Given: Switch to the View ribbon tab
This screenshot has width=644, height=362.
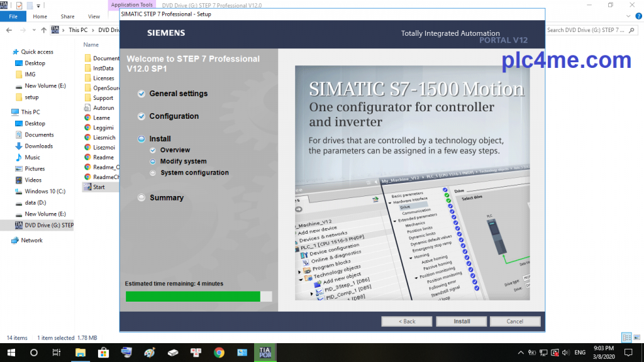Looking at the screenshot, I should coord(94,16).
